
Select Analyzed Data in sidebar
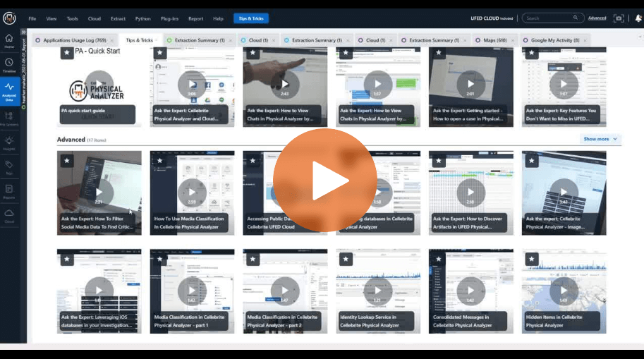(x=9, y=91)
